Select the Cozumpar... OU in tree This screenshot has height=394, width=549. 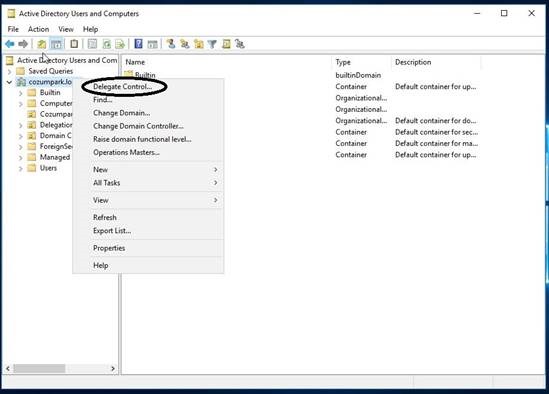56,114
